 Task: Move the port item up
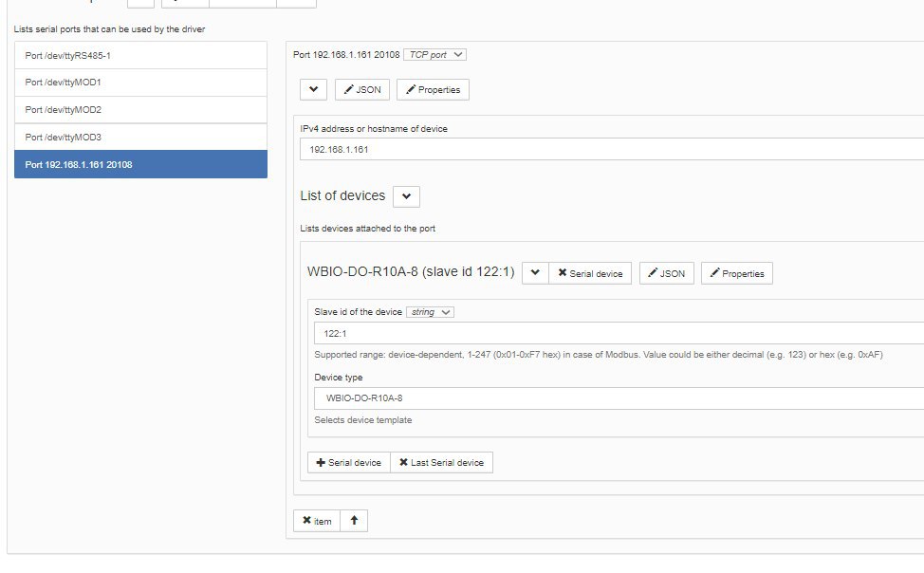click(x=354, y=521)
